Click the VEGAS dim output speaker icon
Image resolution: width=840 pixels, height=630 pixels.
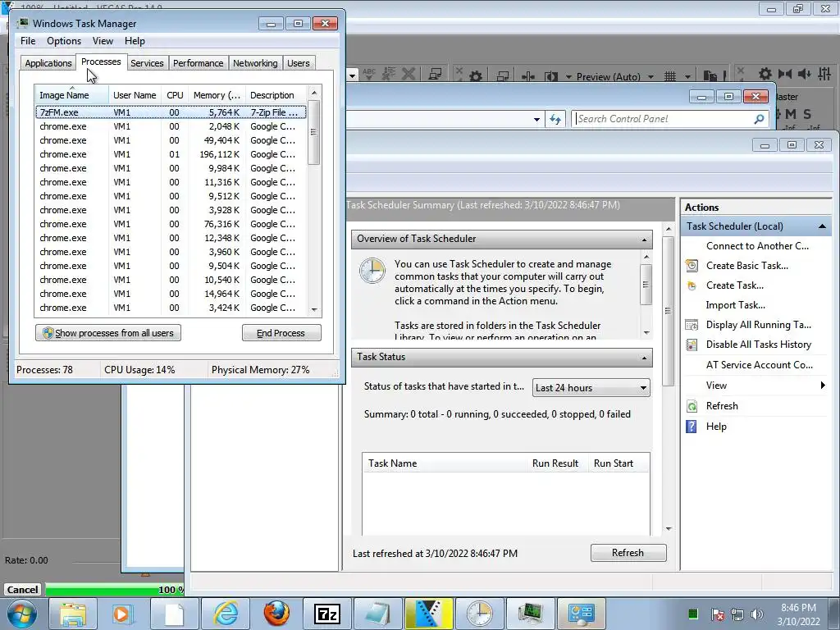[804, 73]
